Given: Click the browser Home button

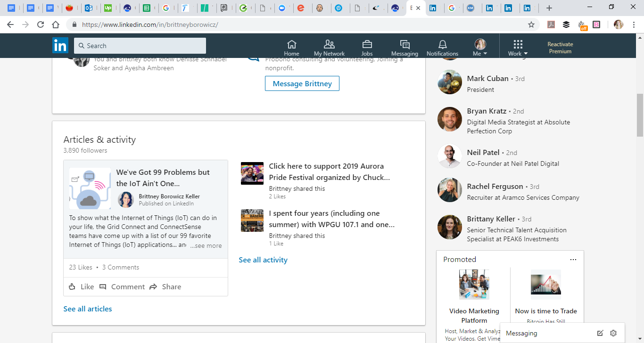Looking at the screenshot, I should click(56, 24).
